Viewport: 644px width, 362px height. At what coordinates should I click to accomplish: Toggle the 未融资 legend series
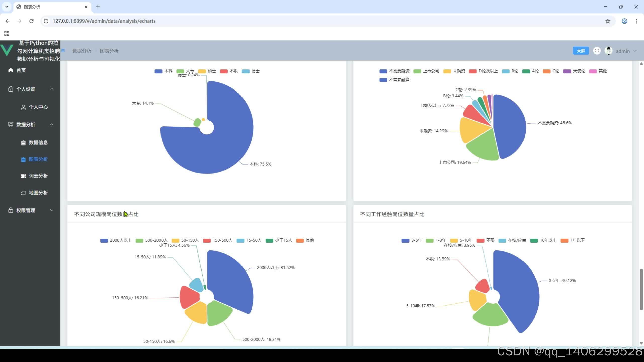pos(454,71)
